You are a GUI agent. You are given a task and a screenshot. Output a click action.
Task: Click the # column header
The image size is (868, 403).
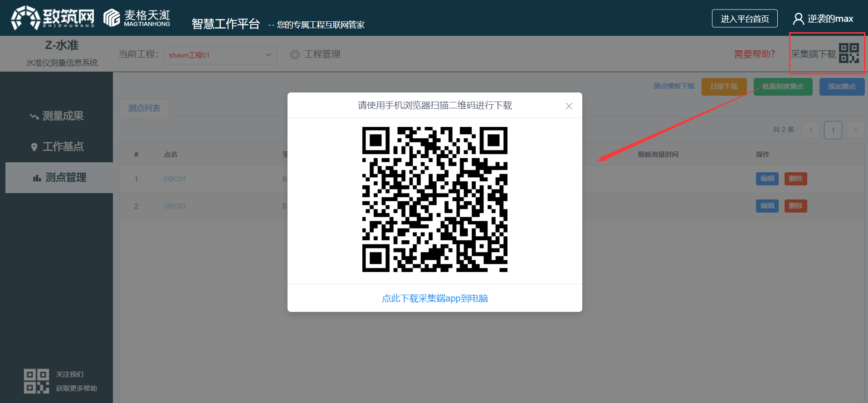click(x=136, y=155)
